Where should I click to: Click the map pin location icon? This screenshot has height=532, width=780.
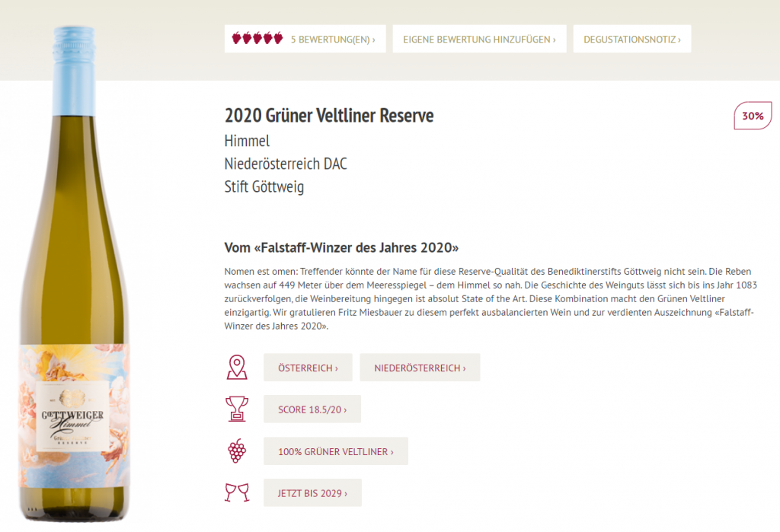(237, 368)
